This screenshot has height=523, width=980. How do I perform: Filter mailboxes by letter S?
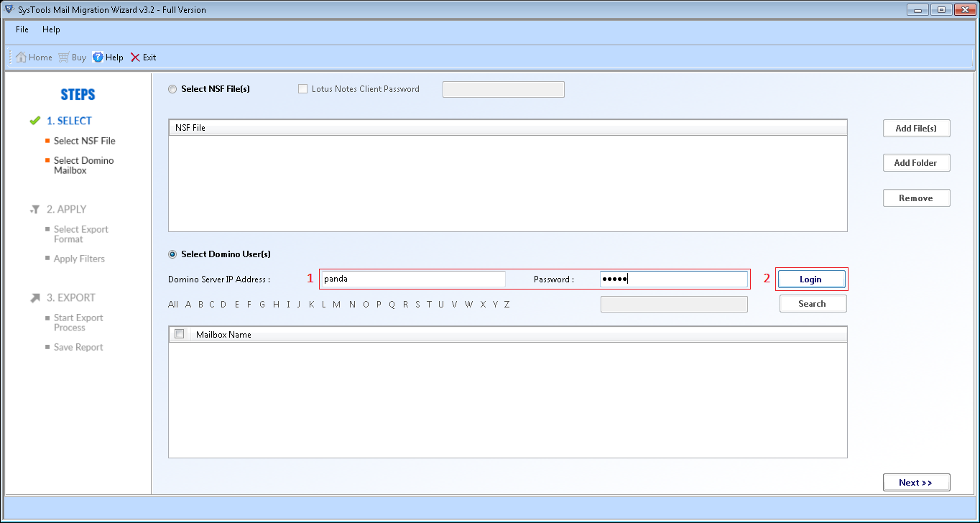(x=417, y=305)
